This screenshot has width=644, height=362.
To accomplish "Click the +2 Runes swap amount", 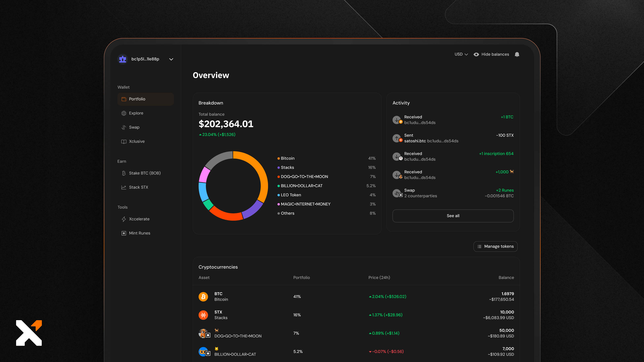I will 505,190.
